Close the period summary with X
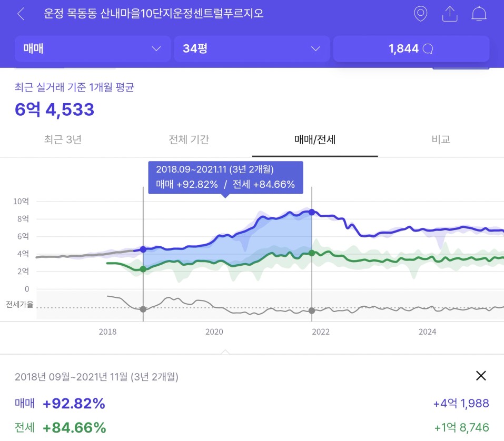 481,375
